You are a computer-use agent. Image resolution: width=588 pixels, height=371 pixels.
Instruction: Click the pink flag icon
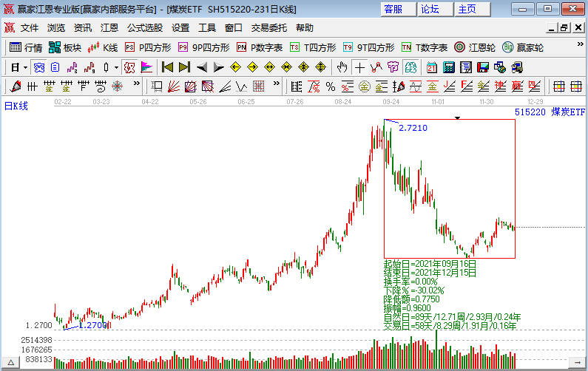(146, 68)
